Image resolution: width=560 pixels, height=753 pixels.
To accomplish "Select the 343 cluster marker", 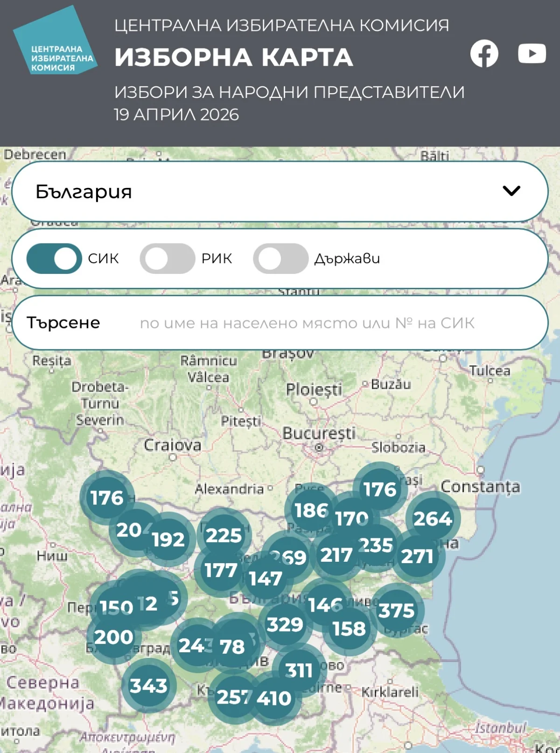I will (x=148, y=686).
